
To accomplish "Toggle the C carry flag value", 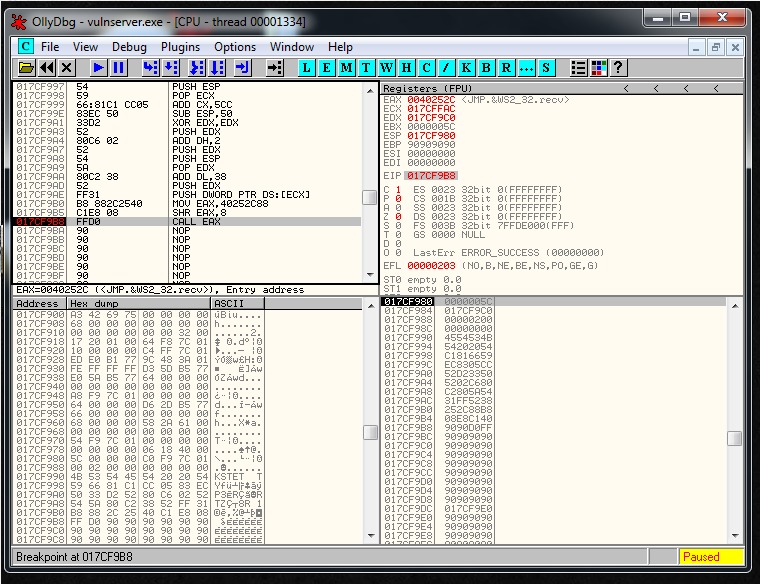I will pos(398,189).
